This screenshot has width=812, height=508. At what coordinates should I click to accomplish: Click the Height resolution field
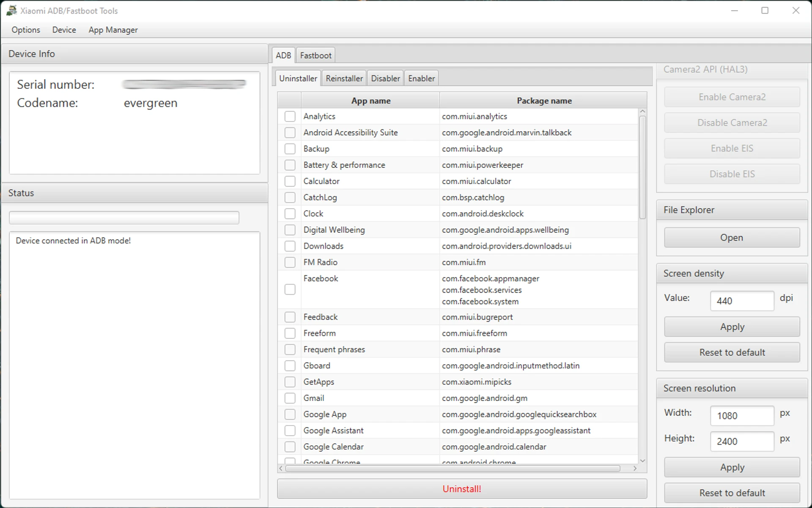(742, 441)
